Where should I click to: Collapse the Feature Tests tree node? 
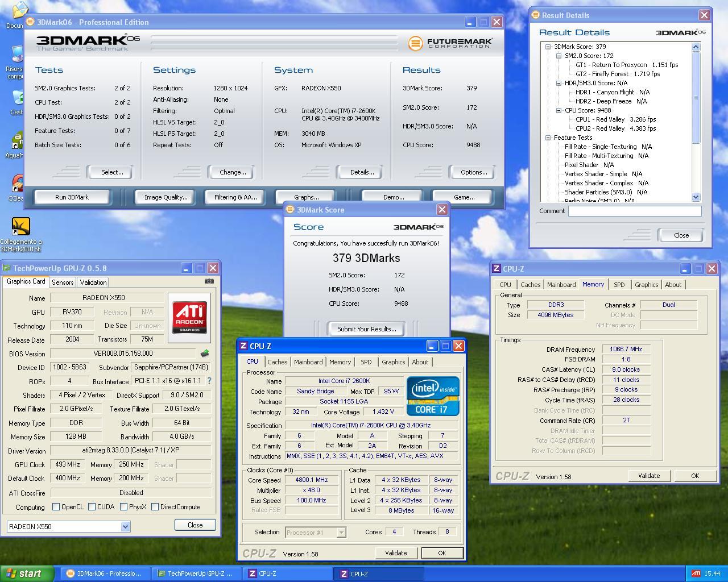tap(548, 138)
